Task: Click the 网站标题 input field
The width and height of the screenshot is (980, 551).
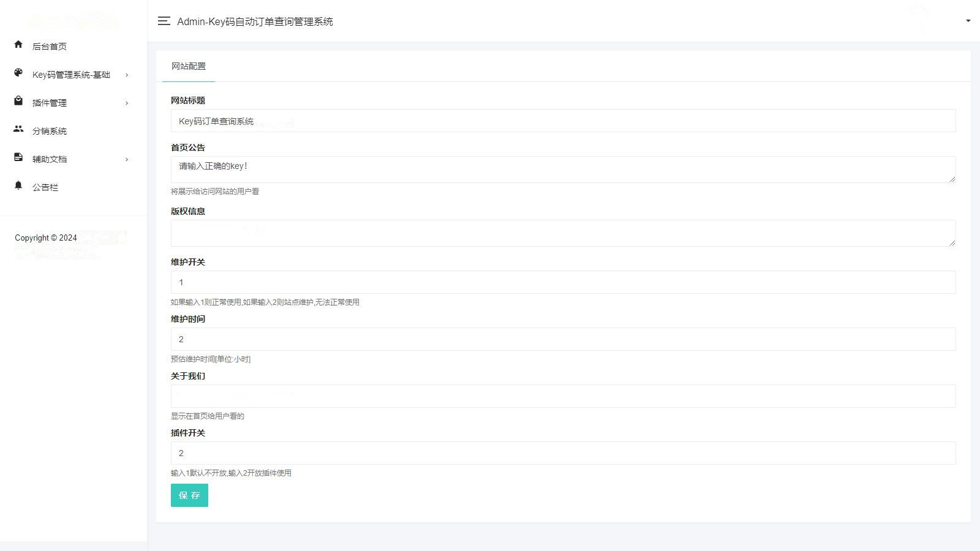Action: [x=562, y=121]
